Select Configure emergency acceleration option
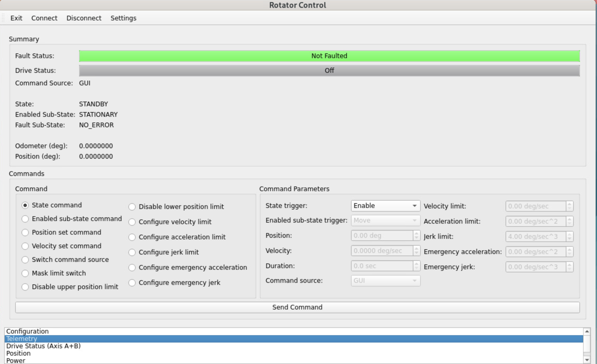The width and height of the screenshot is (597, 364). click(x=132, y=268)
